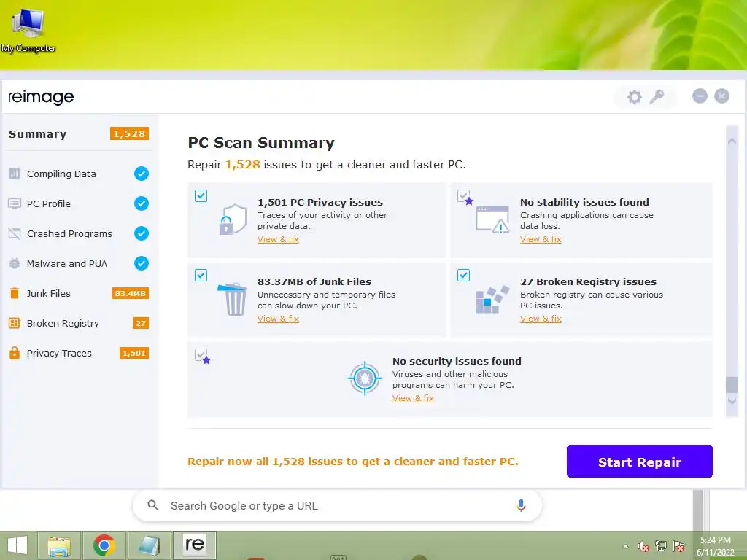Click the Malware and PUA bug icon
Image resolution: width=747 pixels, height=560 pixels.
[x=15, y=263]
